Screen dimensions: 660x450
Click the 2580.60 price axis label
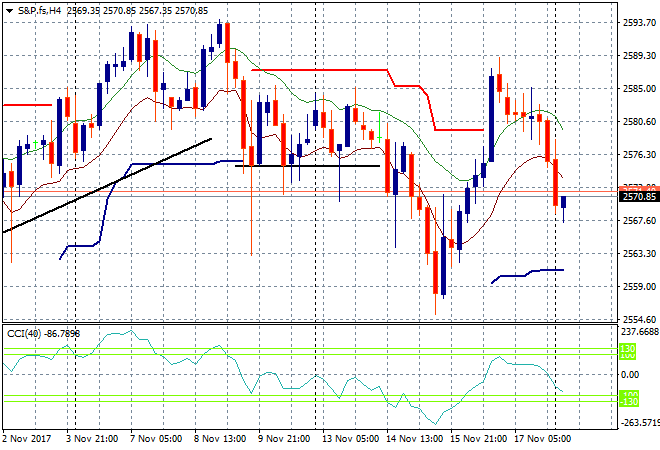[x=639, y=122]
